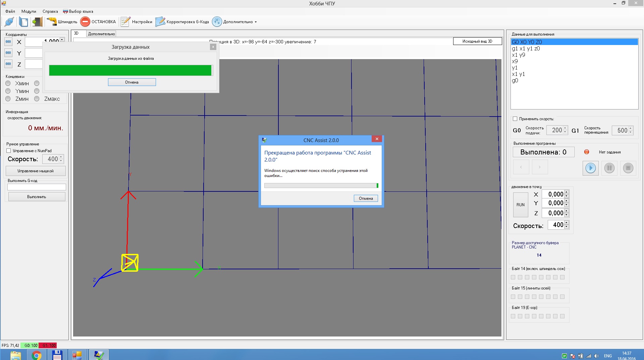The width and height of the screenshot is (644, 360).
Task: Open Настройки settings from the toolbar
Action: tap(137, 22)
